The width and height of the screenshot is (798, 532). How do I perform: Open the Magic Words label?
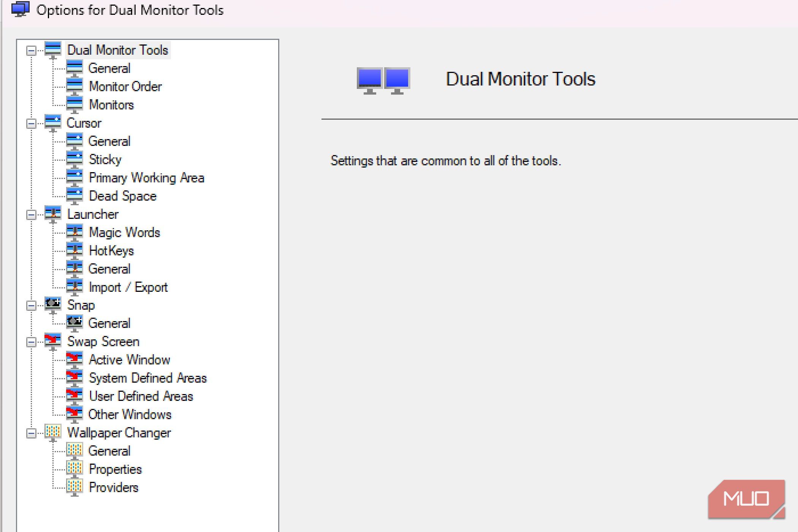[x=125, y=233]
